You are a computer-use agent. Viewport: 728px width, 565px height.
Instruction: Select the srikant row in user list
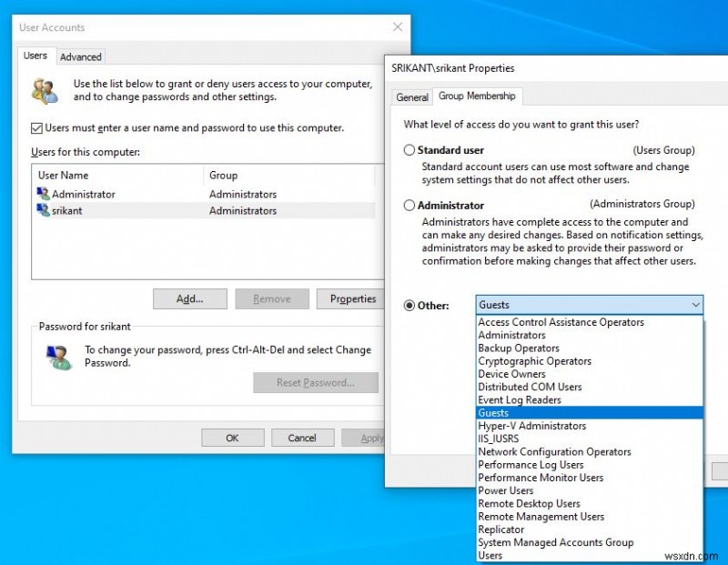(x=136, y=210)
